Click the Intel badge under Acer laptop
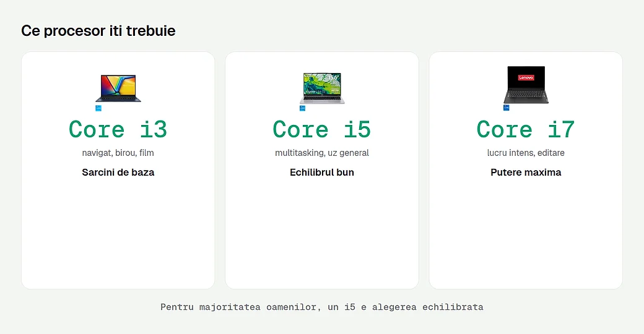This screenshot has height=334, width=644. 302,108
